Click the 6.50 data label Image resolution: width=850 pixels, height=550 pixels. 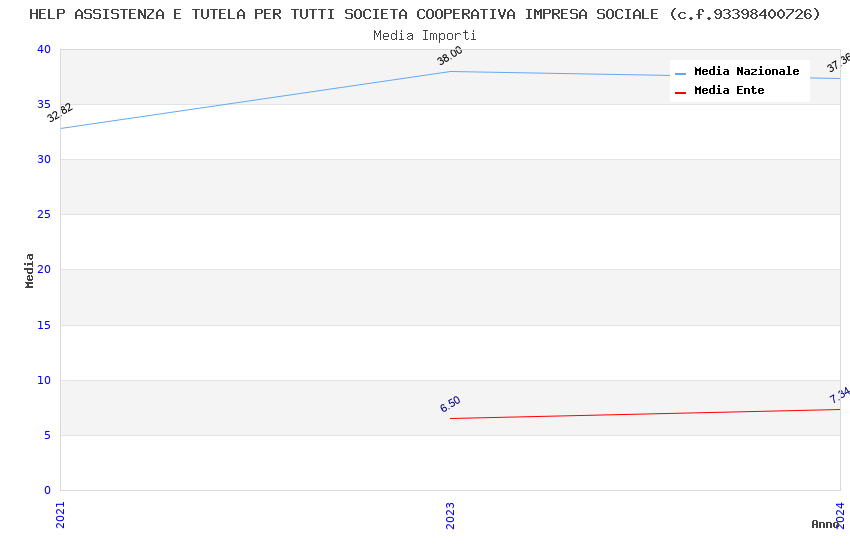click(450, 404)
